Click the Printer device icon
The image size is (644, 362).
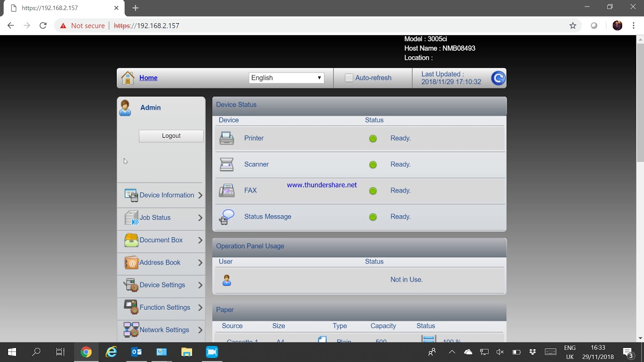pos(227,138)
